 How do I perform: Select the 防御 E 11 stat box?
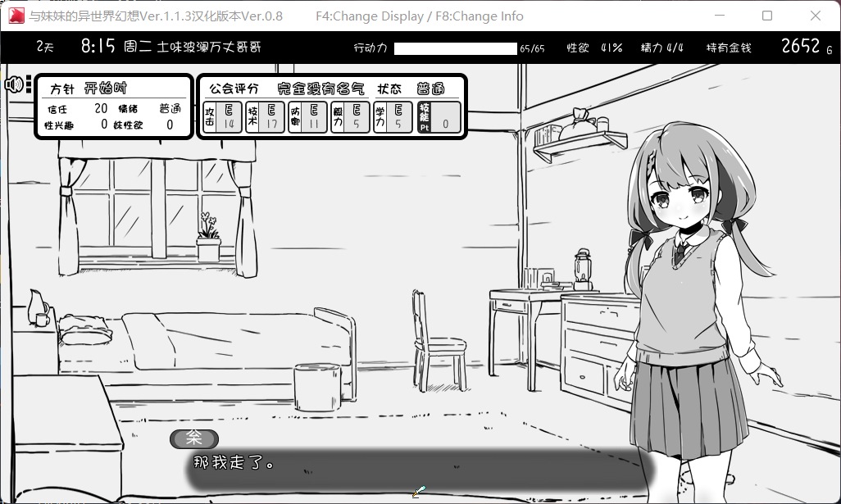coord(307,117)
